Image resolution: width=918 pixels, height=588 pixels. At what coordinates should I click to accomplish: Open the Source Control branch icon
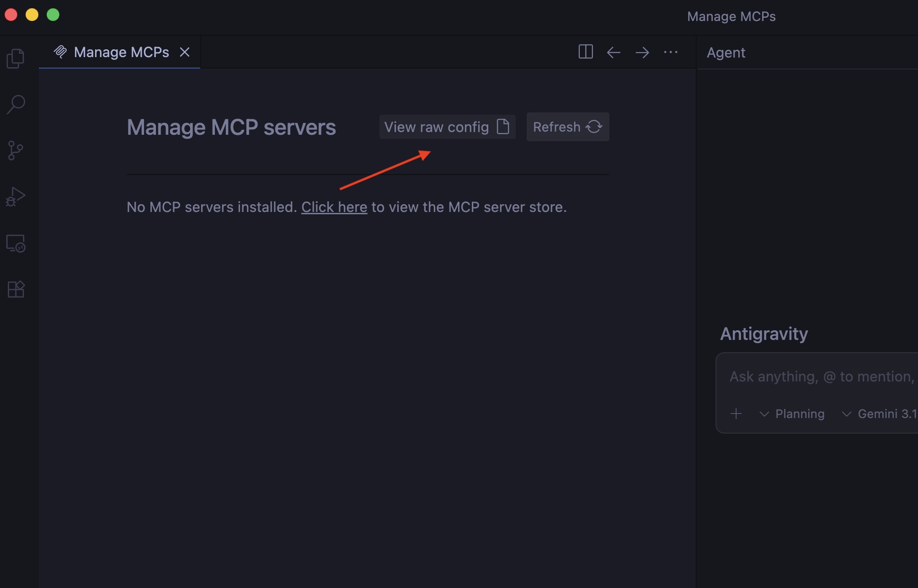point(16,150)
